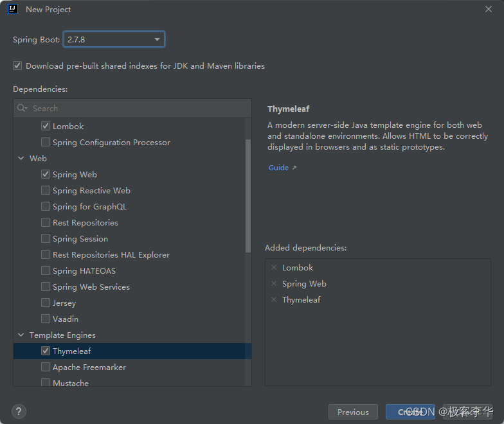Enable Spring Reactive Web checkbox
Screen dimensions: 504x424
(46, 190)
